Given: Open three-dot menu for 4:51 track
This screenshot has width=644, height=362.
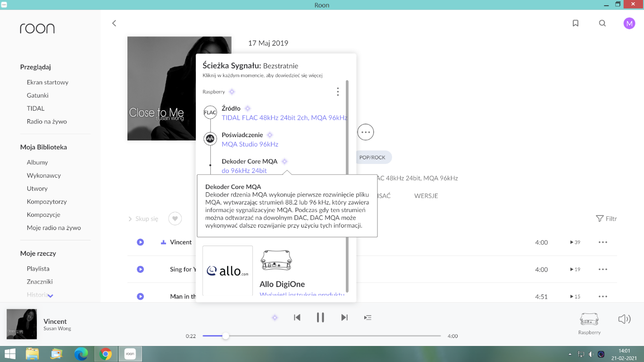Looking at the screenshot, I should click(602, 296).
